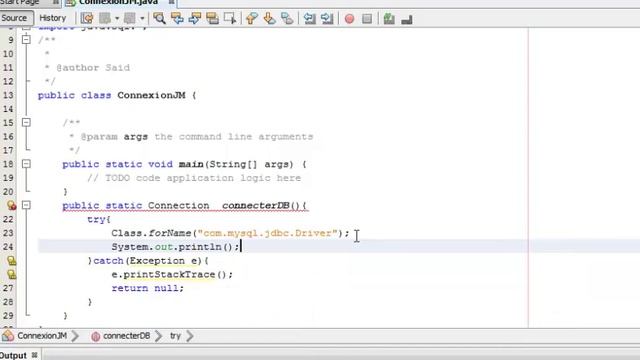The width and height of the screenshot is (640, 360).
Task: Click the Uncomment code icon
Action: pos(407,19)
